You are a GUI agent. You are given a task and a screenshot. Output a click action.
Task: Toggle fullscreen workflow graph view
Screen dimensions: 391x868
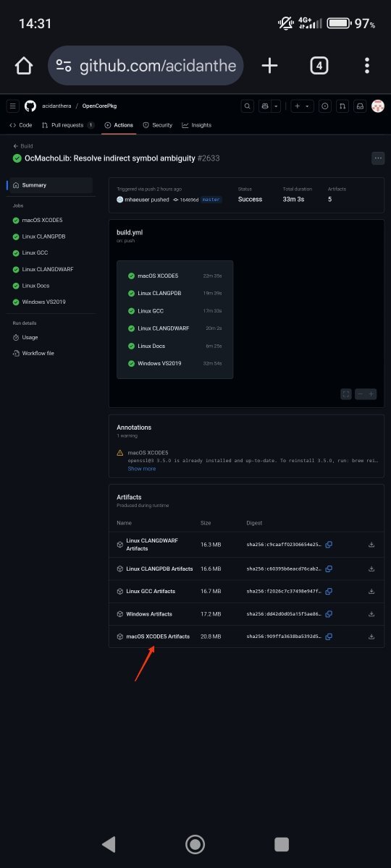coord(346,394)
